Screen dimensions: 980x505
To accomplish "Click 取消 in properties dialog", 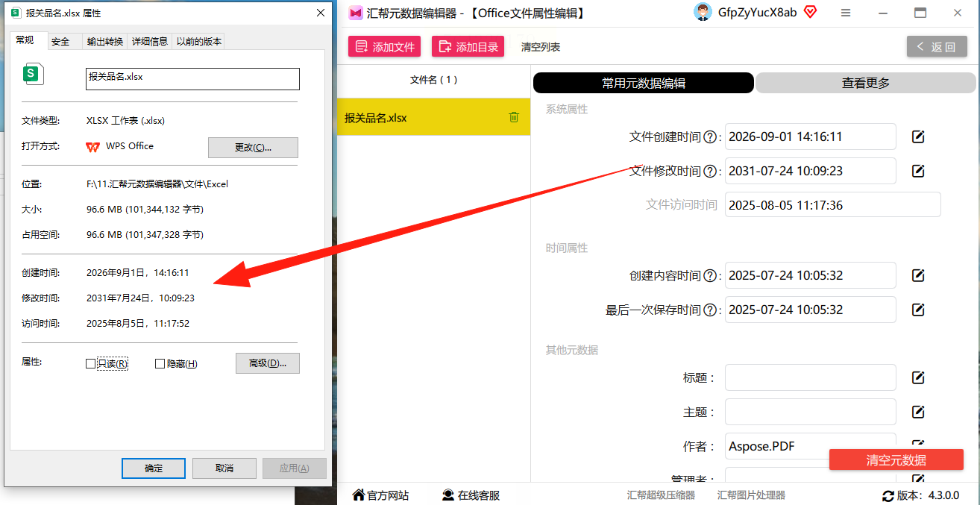I will [x=224, y=468].
